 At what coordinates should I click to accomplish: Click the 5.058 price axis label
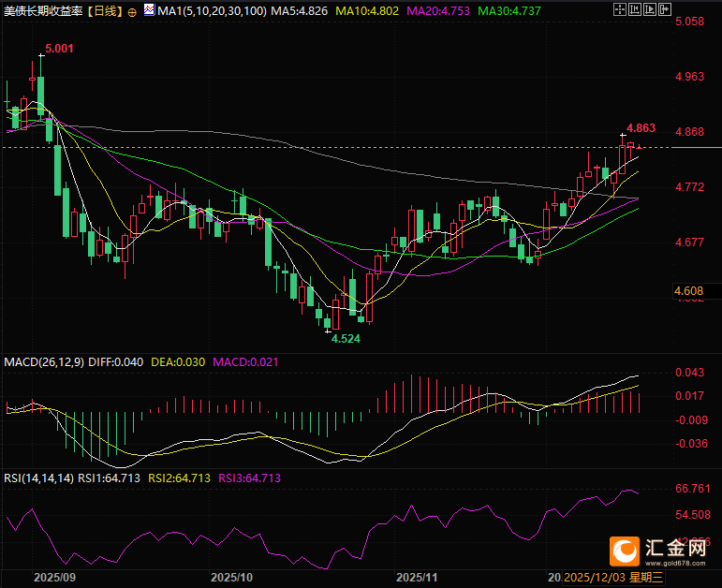(x=689, y=22)
